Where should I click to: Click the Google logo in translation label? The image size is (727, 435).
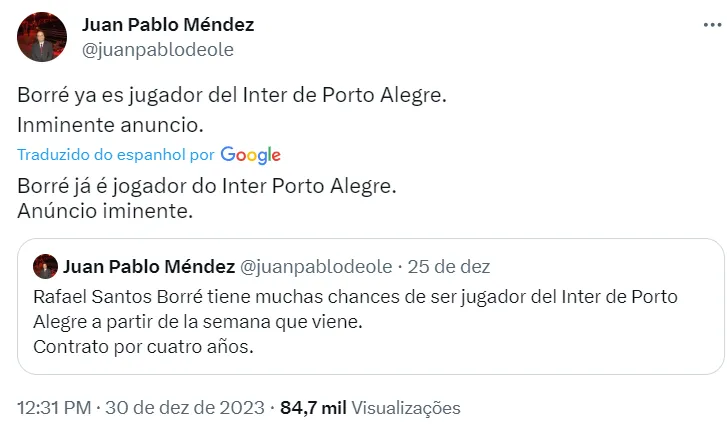(250, 155)
